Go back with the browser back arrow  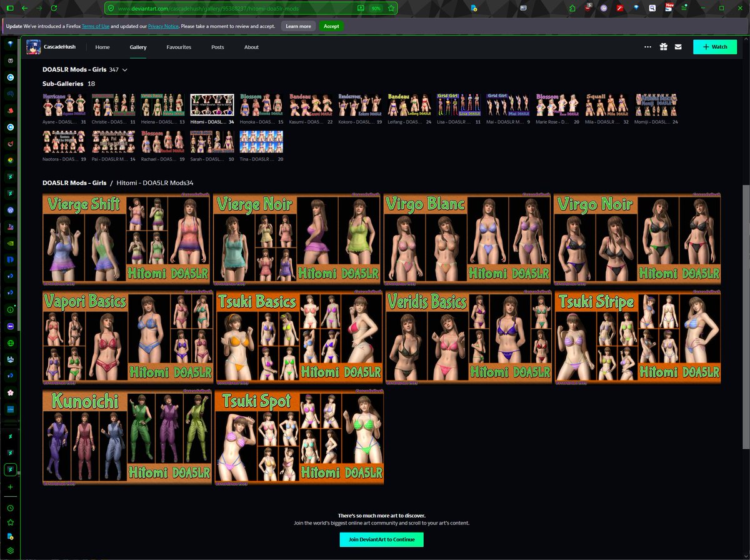coord(24,9)
